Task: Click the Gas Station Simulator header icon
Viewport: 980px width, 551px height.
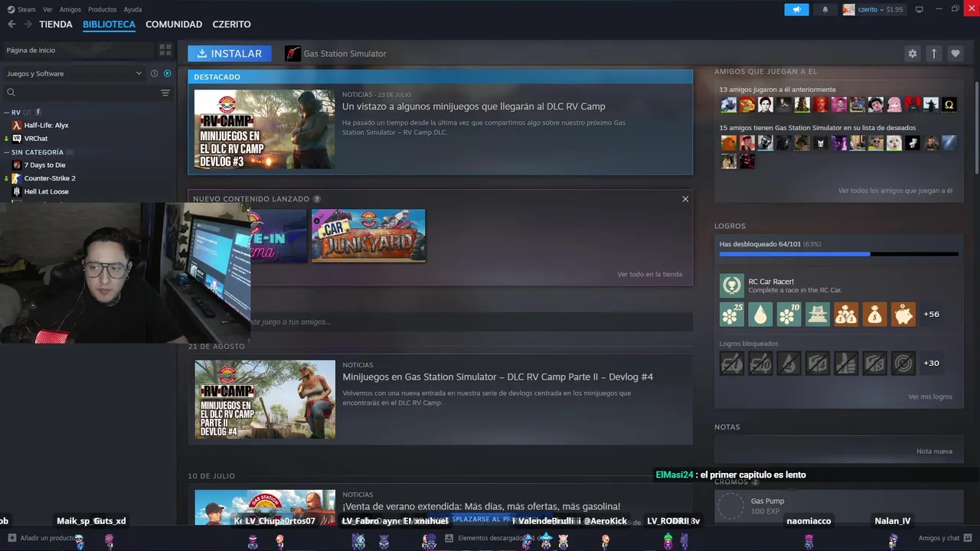Action: (x=292, y=54)
